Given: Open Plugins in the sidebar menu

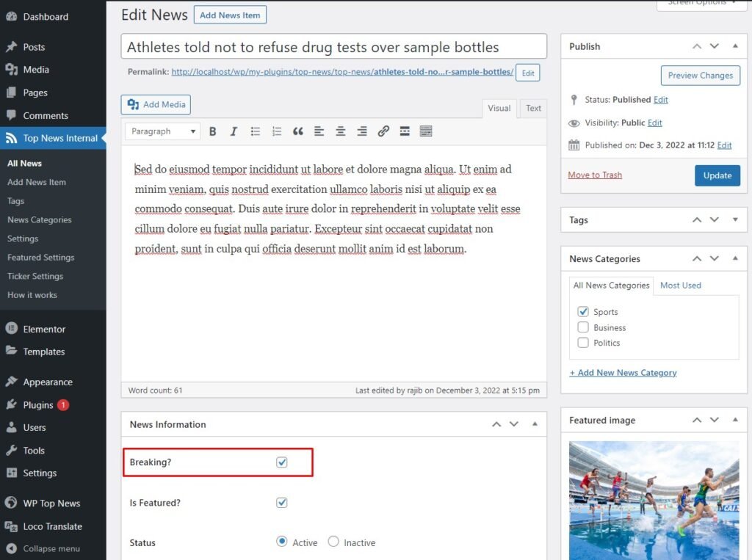Looking at the screenshot, I should 38,404.
